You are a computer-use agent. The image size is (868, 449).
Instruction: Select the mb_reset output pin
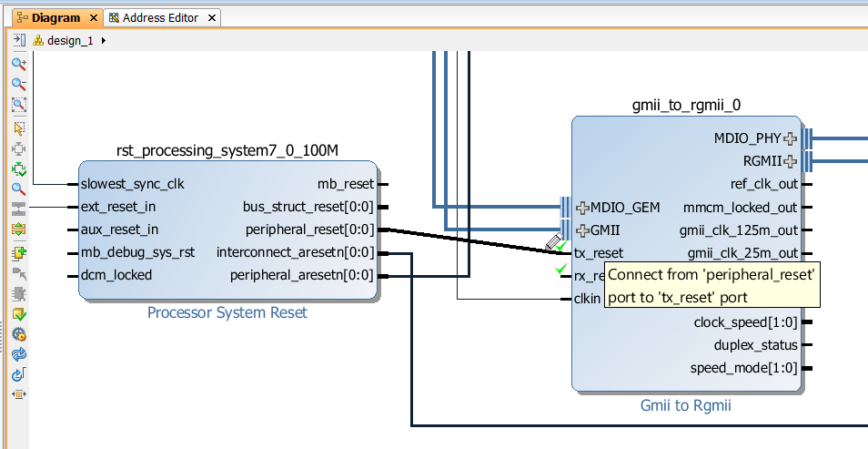coord(346,184)
